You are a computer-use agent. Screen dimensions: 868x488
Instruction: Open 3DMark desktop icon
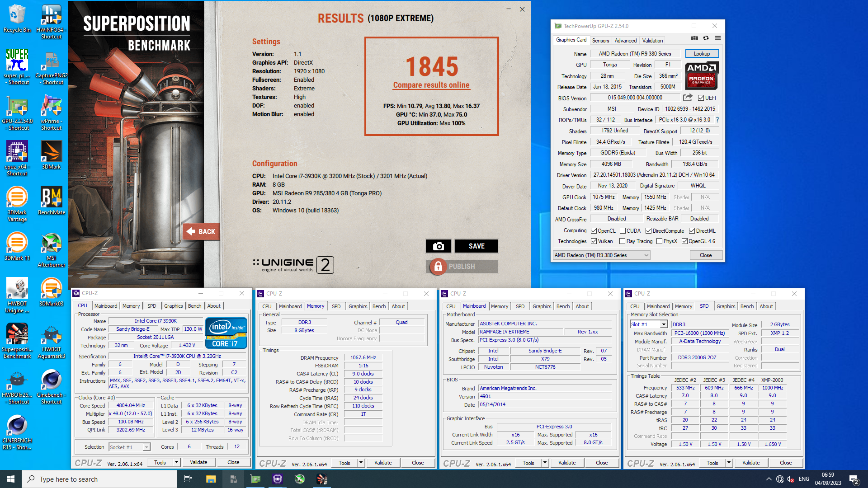(x=51, y=155)
